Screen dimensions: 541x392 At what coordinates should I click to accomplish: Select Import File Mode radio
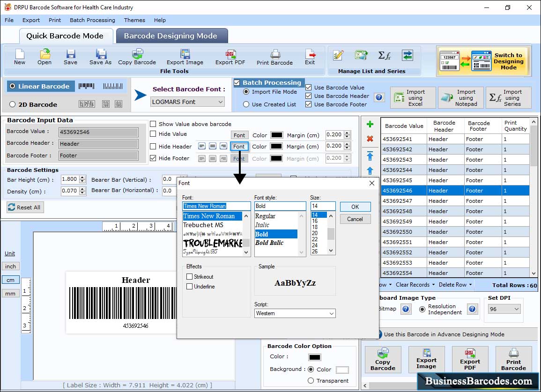246,92
